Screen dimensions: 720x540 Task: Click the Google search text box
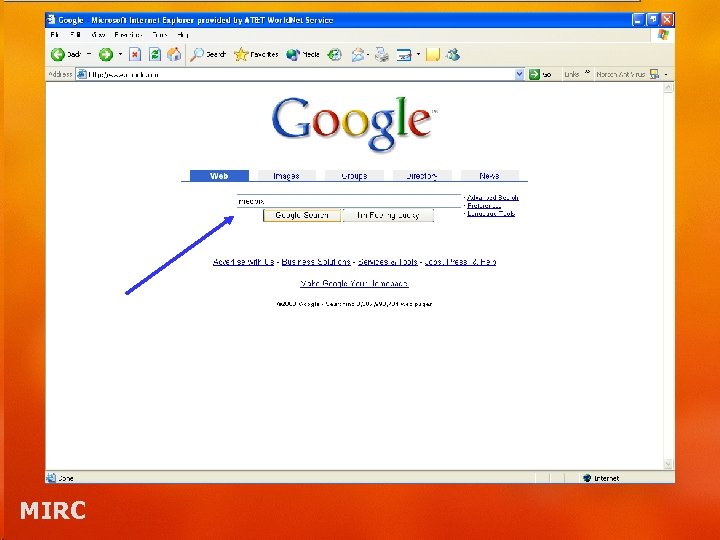click(x=349, y=201)
